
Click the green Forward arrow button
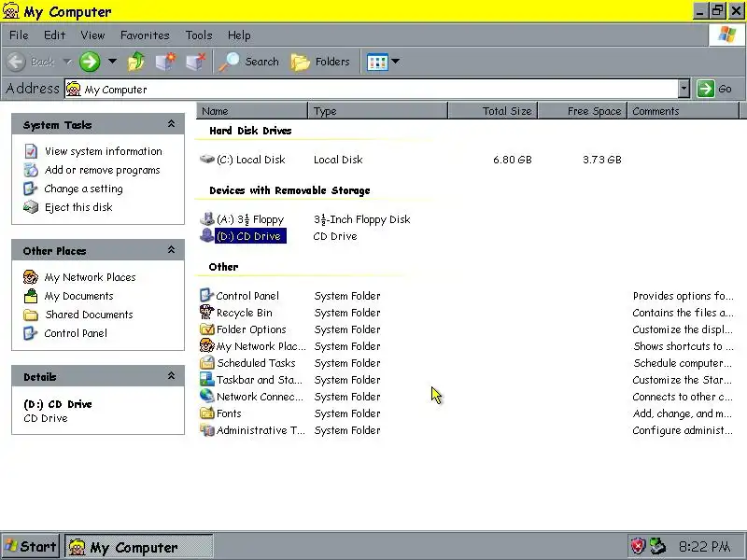coord(90,62)
